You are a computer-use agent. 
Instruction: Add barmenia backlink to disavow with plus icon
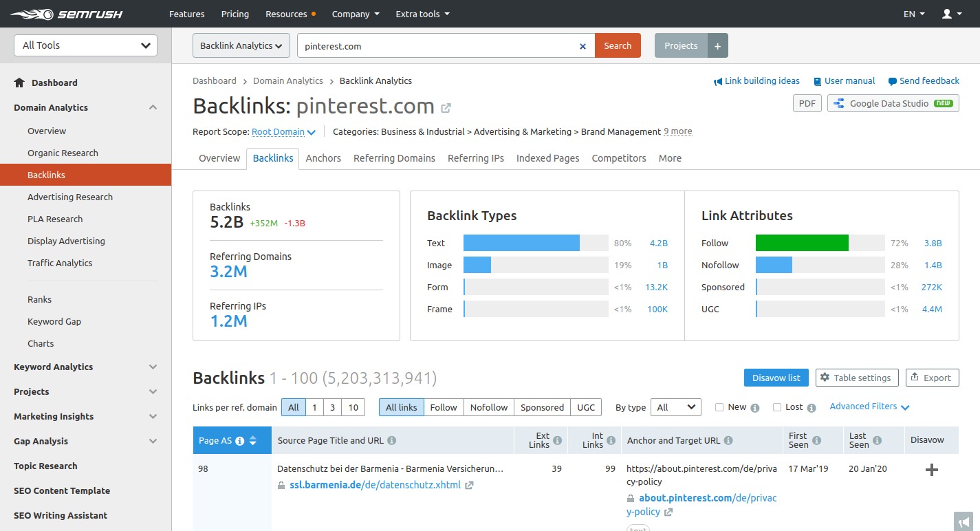coord(932,470)
